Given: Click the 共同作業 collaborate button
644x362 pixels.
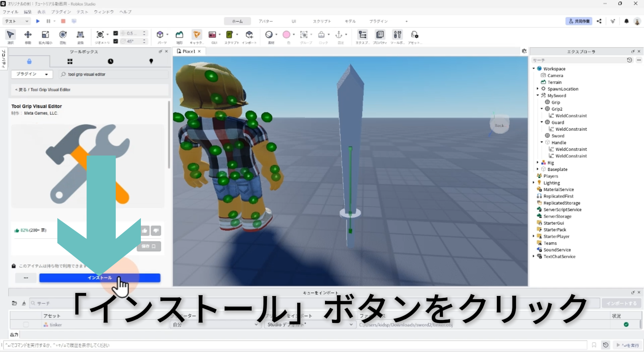Looking at the screenshot, I should tap(579, 21).
